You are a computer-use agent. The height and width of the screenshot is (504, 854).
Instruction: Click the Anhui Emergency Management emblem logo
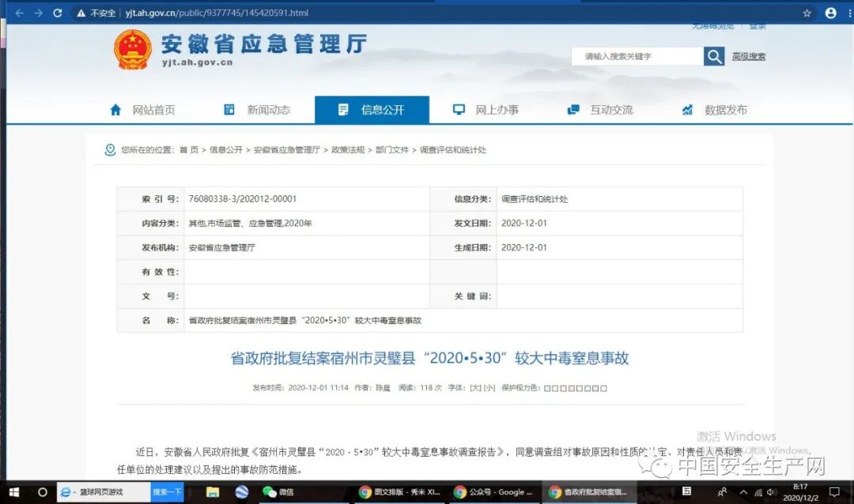click(x=132, y=51)
